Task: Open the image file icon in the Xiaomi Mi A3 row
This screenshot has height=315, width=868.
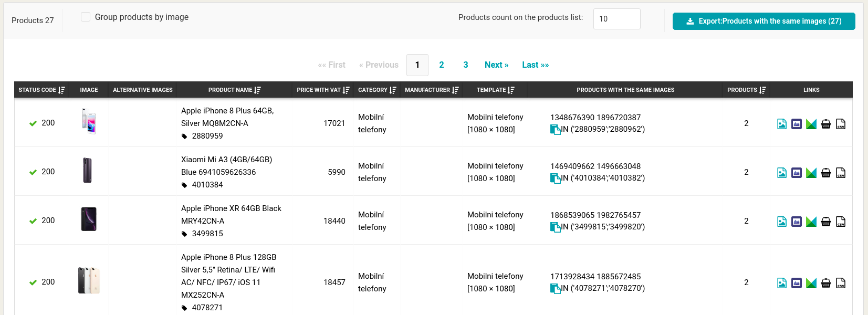Action: (x=782, y=173)
